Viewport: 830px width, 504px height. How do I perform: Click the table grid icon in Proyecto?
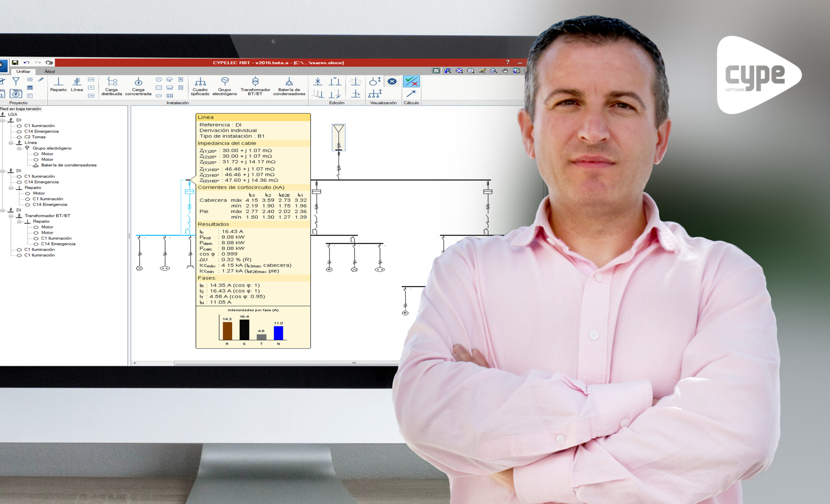pyautogui.click(x=30, y=88)
